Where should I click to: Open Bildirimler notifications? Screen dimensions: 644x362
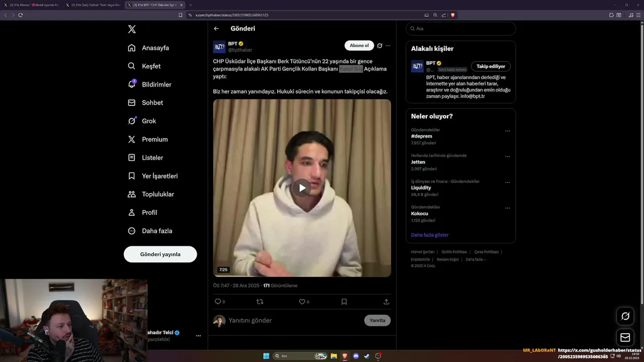coord(149,84)
